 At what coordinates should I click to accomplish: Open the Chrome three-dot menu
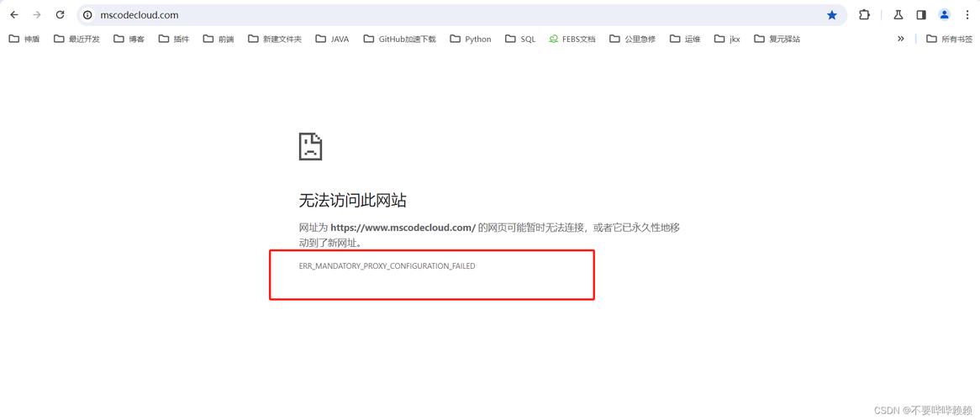[967, 15]
